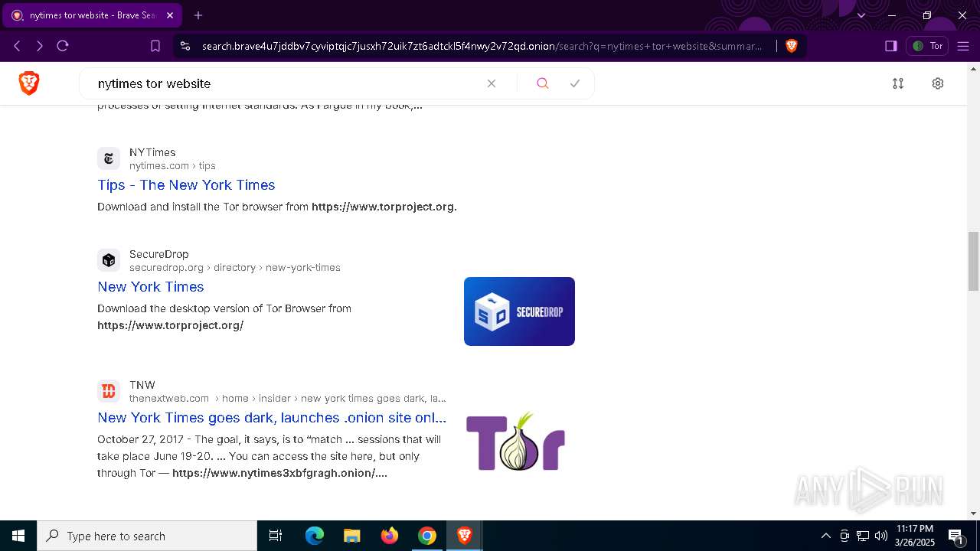Viewport: 980px width, 551px height.
Task: Click the nytimes3xbfgragh.onion snippet text
Action: [279, 473]
